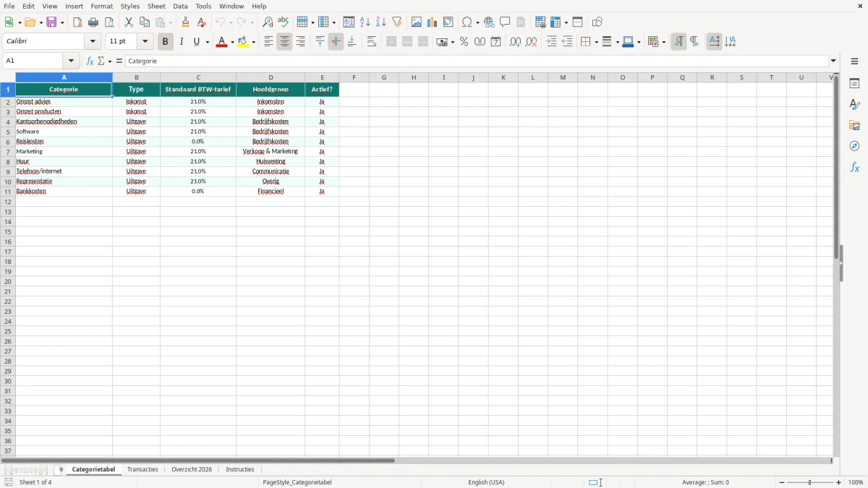Sort ascending A to Z

[365, 22]
